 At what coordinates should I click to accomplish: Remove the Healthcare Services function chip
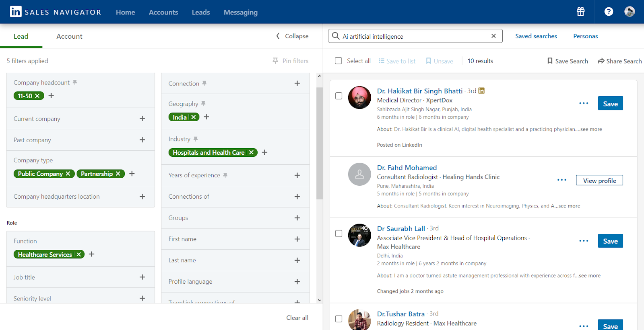click(x=79, y=254)
